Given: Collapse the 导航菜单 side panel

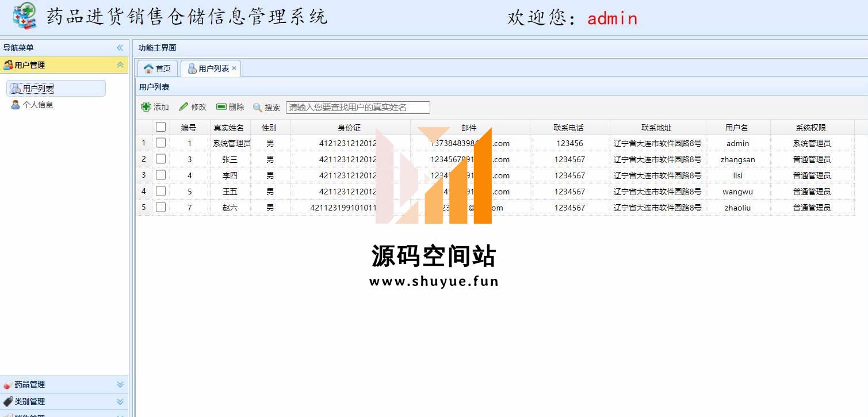Looking at the screenshot, I should point(120,48).
